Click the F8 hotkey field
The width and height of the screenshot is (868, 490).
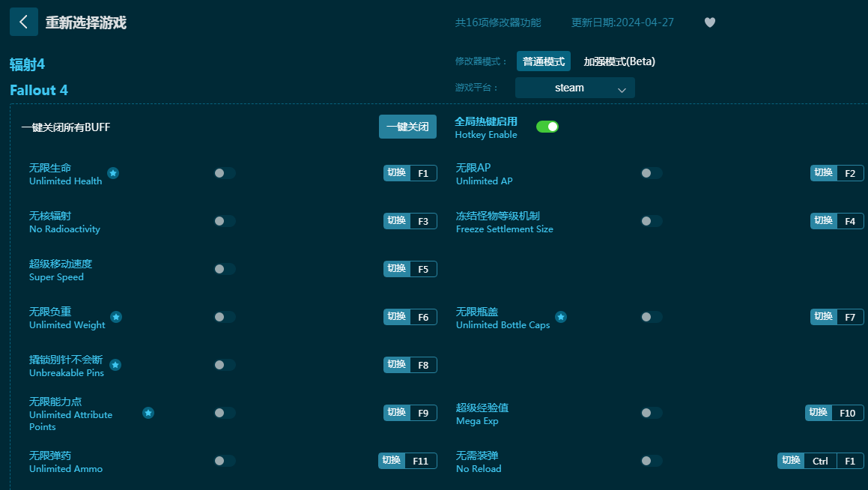(x=423, y=365)
